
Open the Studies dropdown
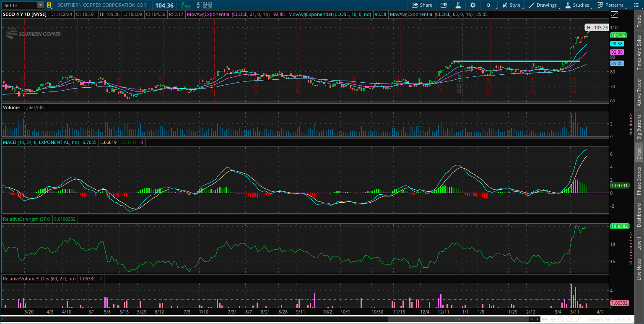[x=577, y=5]
